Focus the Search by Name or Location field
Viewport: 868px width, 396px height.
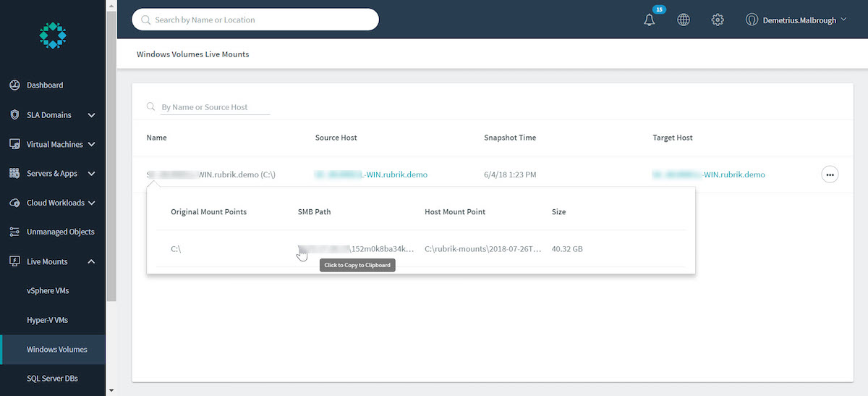(x=255, y=20)
